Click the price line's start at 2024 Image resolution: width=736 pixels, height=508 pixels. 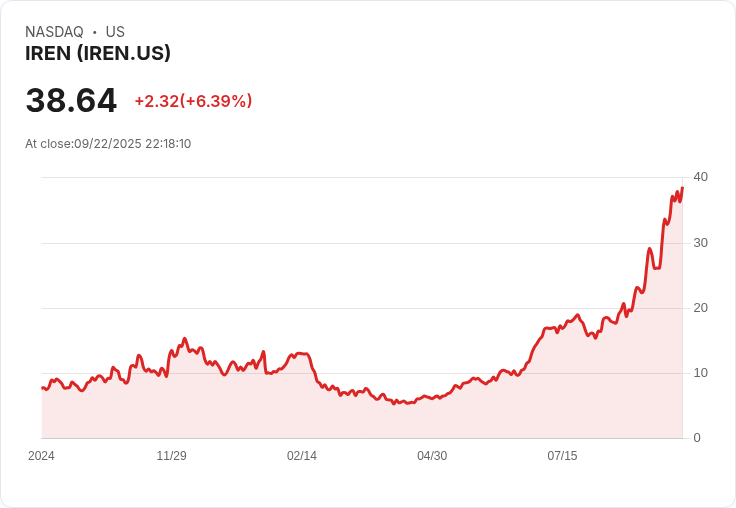tap(42, 388)
